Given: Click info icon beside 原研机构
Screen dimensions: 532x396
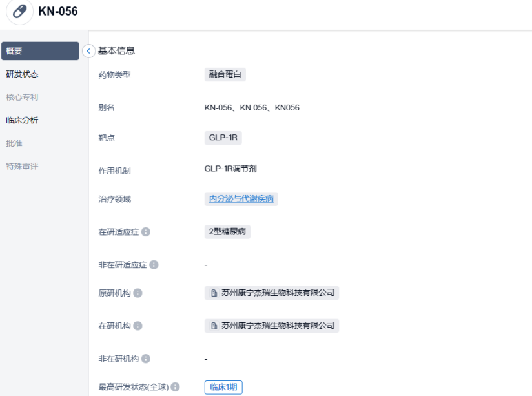Looking at the screenshot, I should coord(138,293).
